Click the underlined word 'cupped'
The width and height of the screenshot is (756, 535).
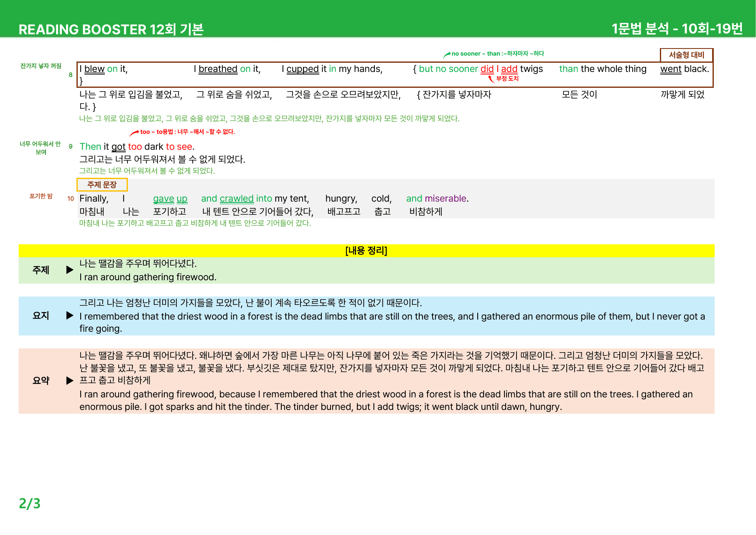pyautogui.click(x=303, y=69)
